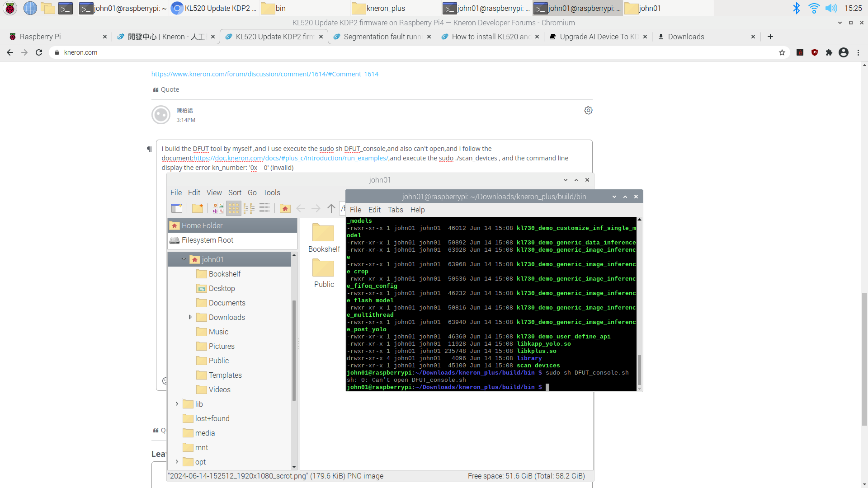Switch file manager to thumbnail view

218,208
